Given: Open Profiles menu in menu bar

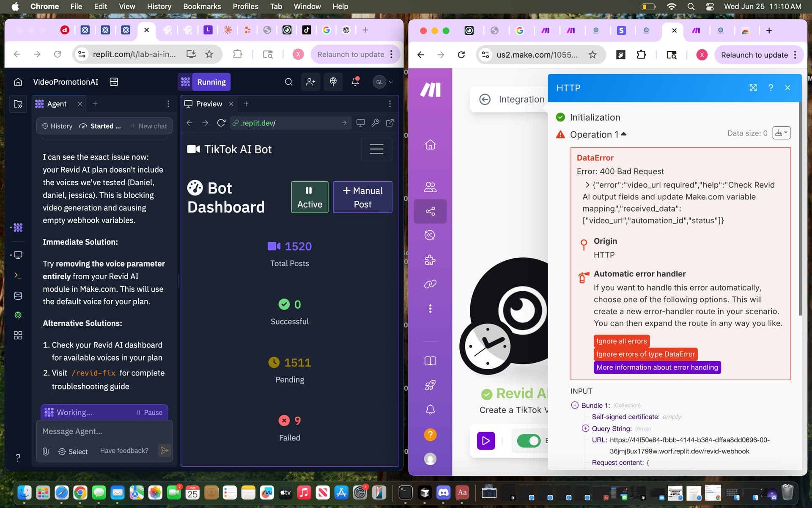Looking at the screenshot, I should point(245,6).
